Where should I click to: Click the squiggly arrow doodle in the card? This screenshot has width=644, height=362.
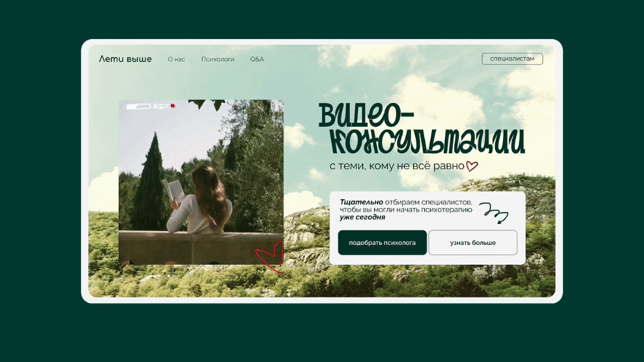tap(494, 213)
